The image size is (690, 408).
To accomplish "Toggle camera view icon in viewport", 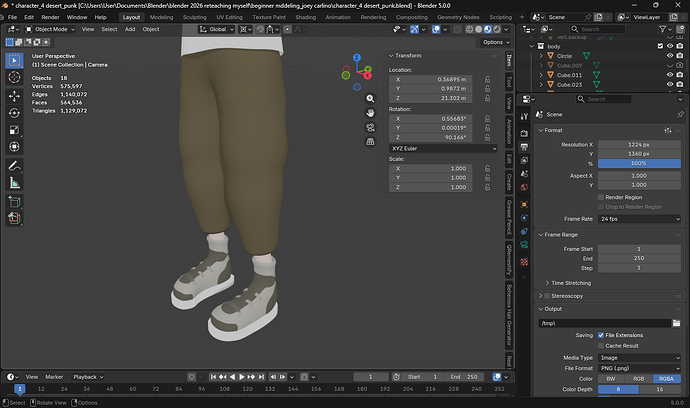I will click(371, 127).
